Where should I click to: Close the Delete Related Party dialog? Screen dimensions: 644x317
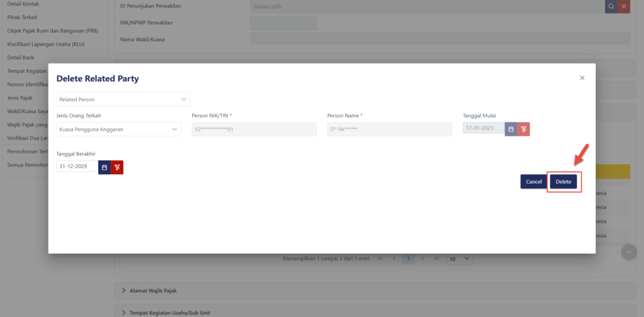pos(582,78)
